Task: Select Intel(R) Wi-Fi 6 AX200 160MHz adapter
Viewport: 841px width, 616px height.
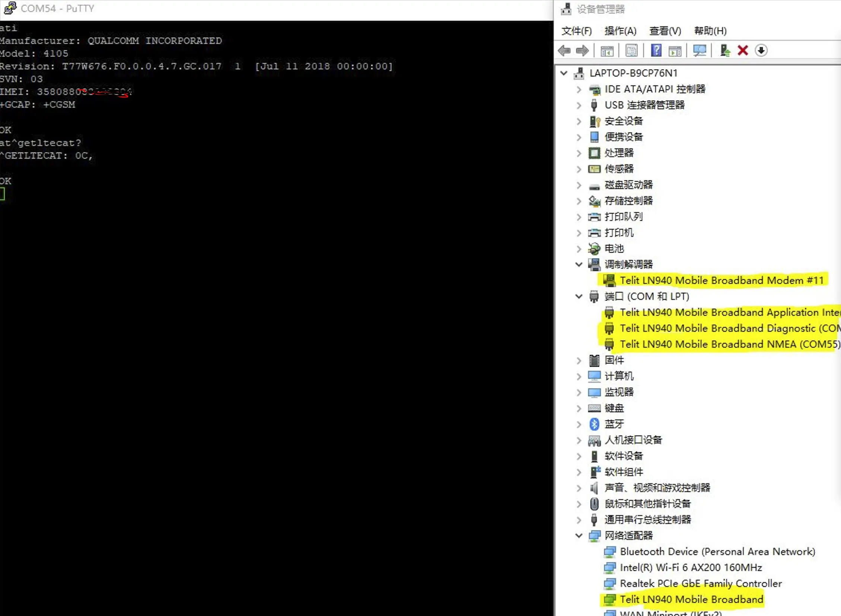Action: [x=691, y=568]
